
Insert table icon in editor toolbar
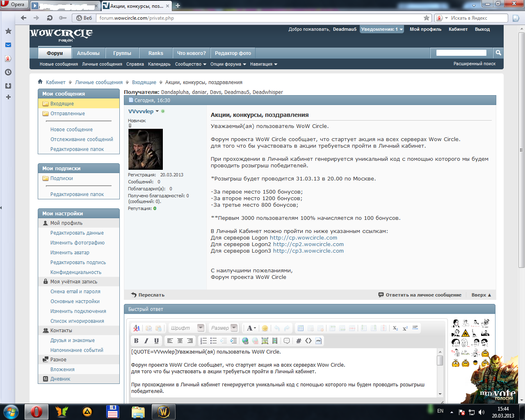point(301,328)
